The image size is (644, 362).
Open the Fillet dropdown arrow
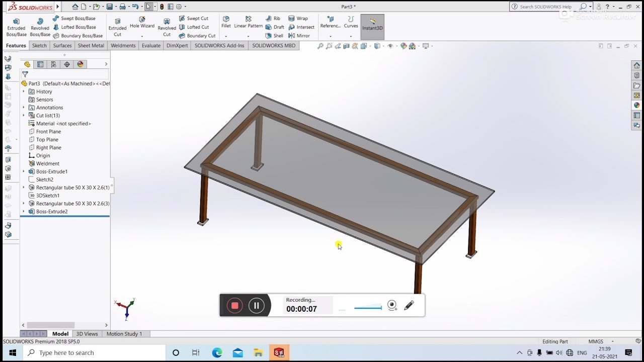point(226,36)
